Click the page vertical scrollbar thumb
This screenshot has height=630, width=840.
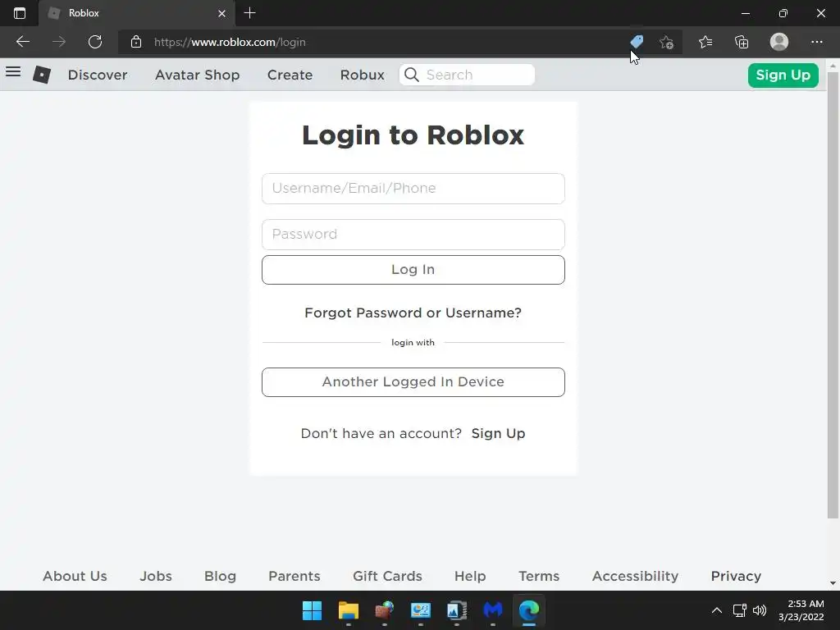click(833, 295)
